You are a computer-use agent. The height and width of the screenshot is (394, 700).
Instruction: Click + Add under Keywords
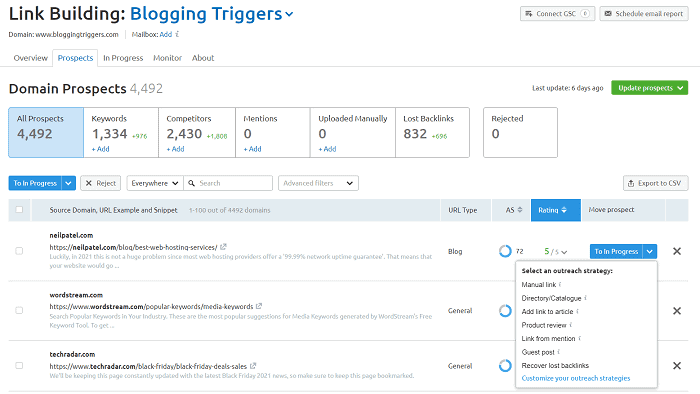[100, 149]
